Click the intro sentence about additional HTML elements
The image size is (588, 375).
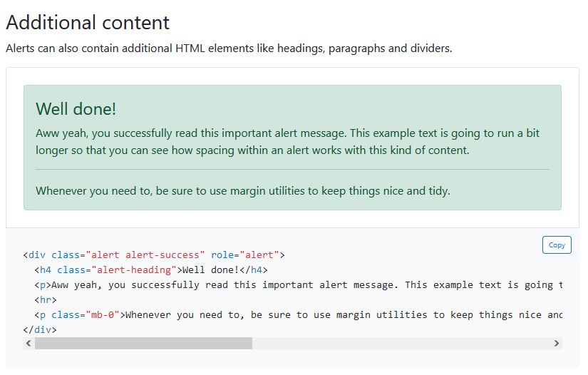pos(229,48)
